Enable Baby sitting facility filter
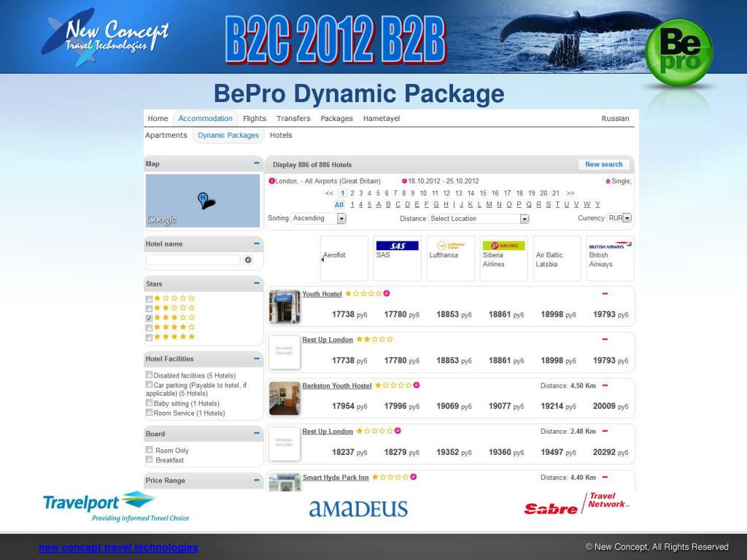This screenshot has height=560, width=747. click(x=149, y=402)
